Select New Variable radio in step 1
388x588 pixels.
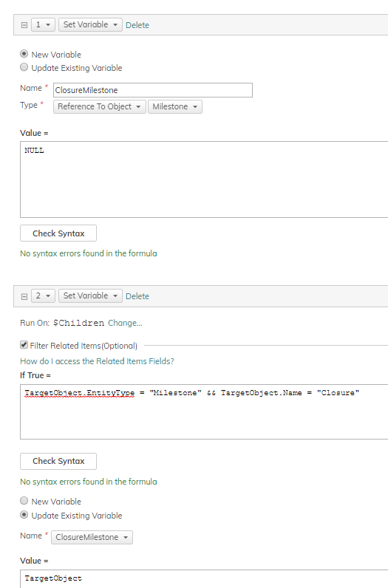pos(24,54)
